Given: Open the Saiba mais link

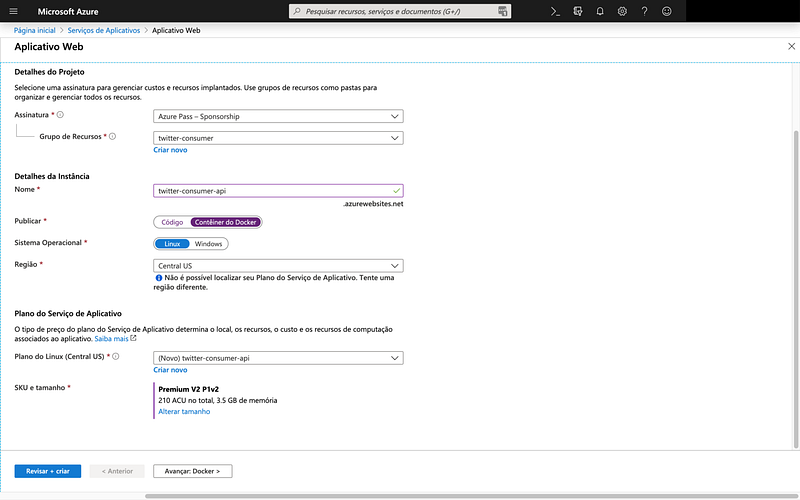Looking at the screenshot, I should pos(111,339).
